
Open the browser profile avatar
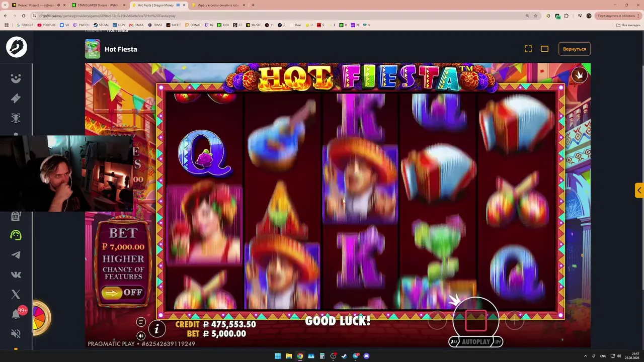pyautogui.click(x=589, y=16)
